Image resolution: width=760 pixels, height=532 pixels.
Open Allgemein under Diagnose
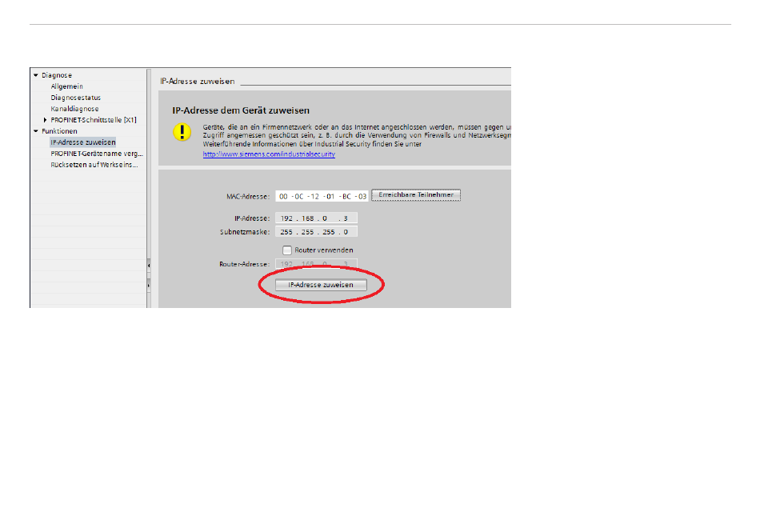[x=67, y=86]
